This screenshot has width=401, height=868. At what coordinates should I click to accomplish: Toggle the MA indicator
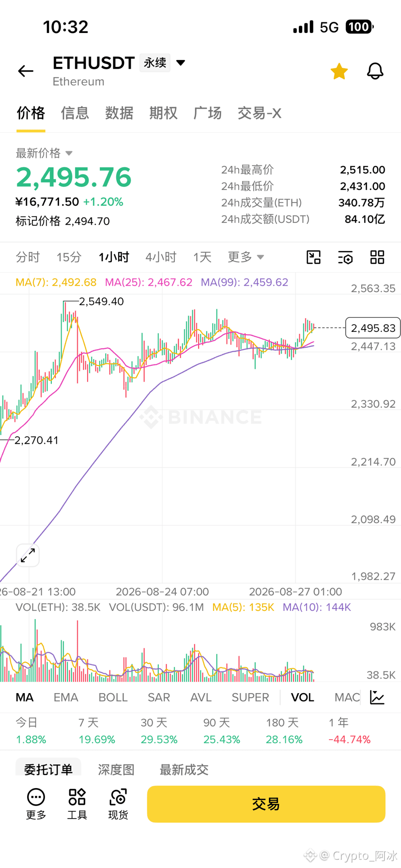click(25, 697)
